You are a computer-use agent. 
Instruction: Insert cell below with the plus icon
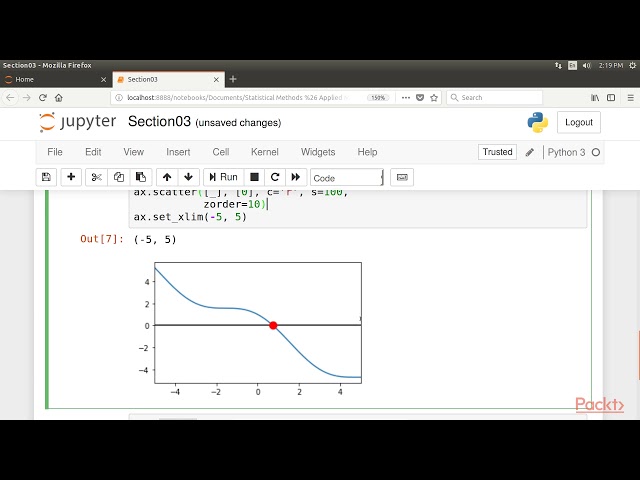coord(71,177)
